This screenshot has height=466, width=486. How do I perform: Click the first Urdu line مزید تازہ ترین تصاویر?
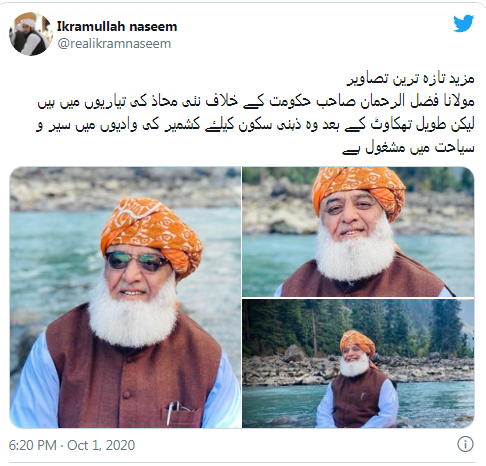[410, 79]
